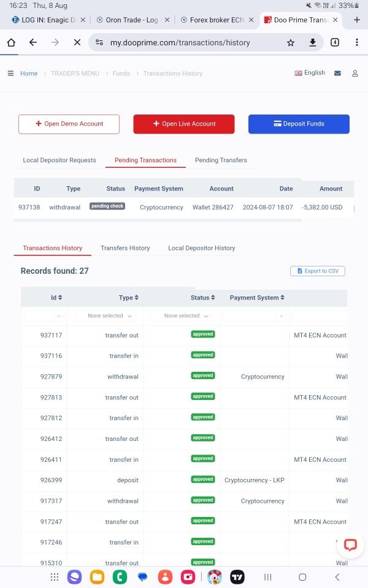
Task: Click the -5,382.00 USD amount
Action: pos(322,207)
